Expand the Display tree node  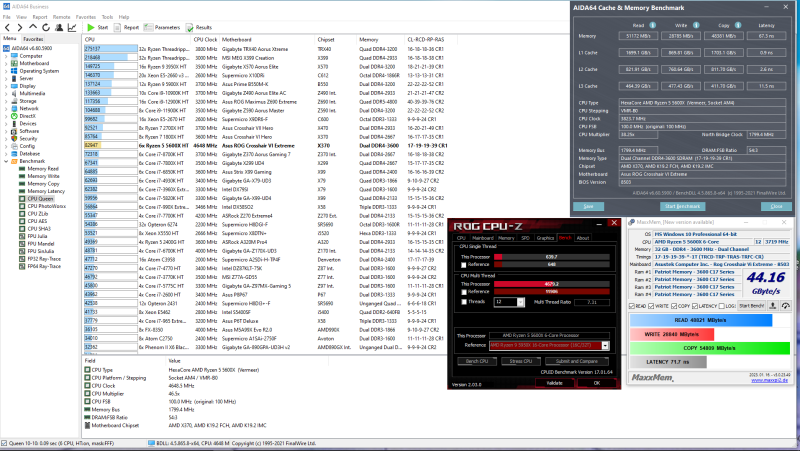pyautogui.click(x=6, y=86)
